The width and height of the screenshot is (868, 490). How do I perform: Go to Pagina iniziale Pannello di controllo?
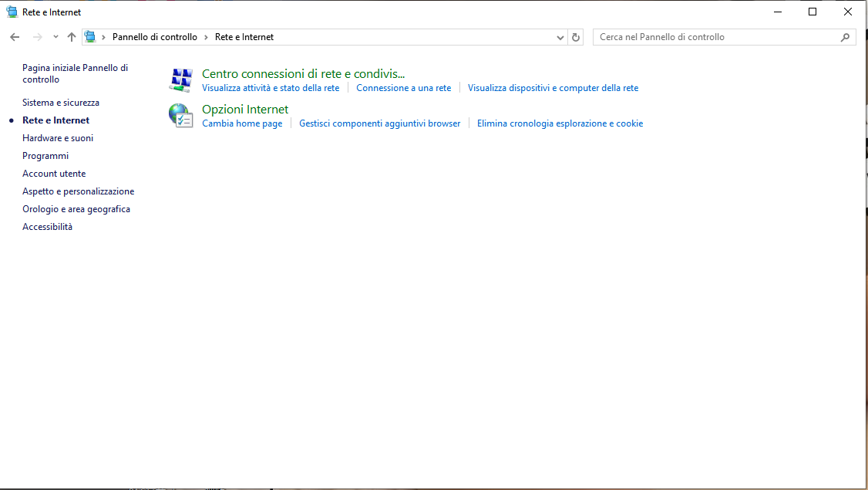click(75, 73)
